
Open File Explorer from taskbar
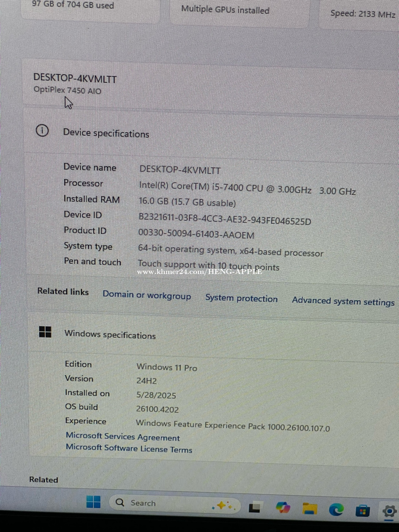[x=310, y=508]
